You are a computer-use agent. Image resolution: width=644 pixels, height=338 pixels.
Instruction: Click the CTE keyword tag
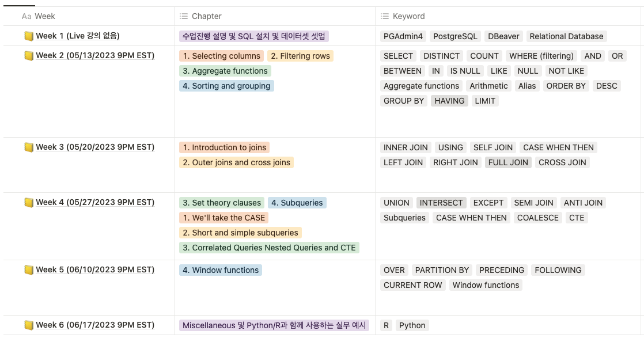pos(577,218)
